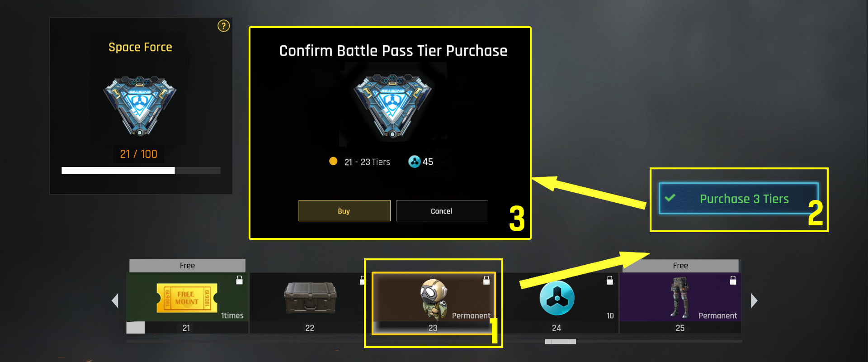The width and height of the screenshot is (868, 362).
Task: Click the 21 / 100 progress bar
Action: pyautogui.click(x=141, y=171)
